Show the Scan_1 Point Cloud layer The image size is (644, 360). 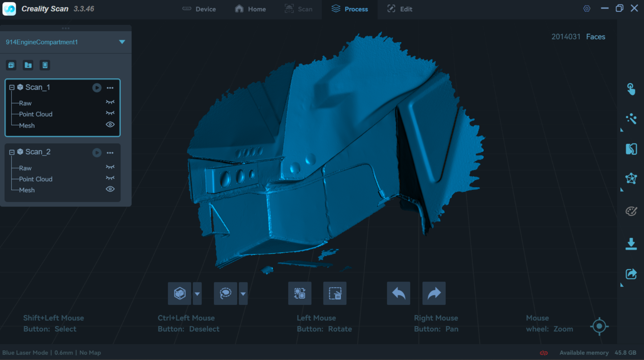coord(110,113)
